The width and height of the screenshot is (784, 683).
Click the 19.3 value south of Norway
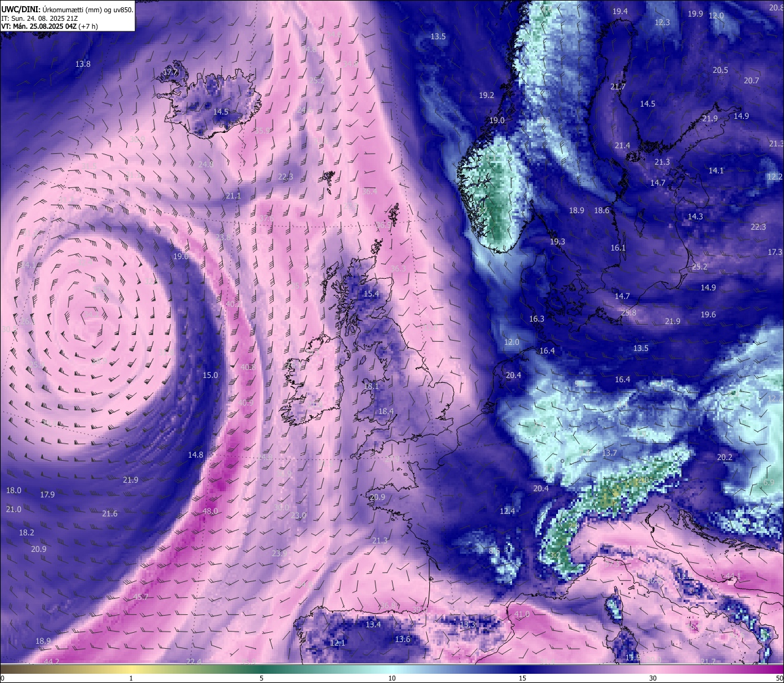(x=557, y=241)
